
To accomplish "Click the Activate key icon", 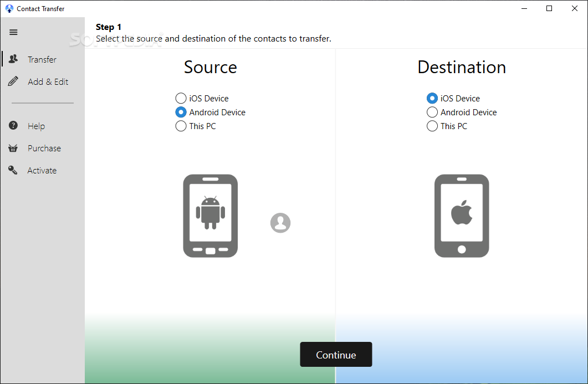I will coord(13,170).
